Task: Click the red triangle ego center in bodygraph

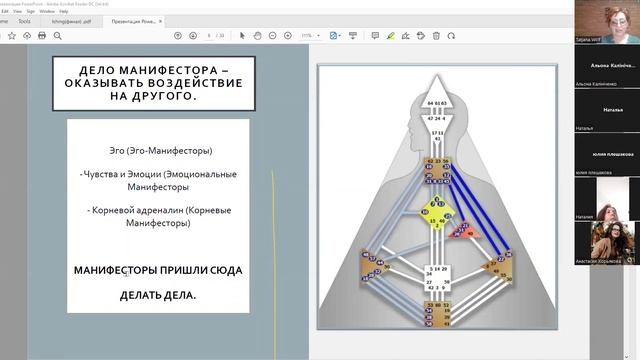Action: pyautogui.click(x=465, y=231)
